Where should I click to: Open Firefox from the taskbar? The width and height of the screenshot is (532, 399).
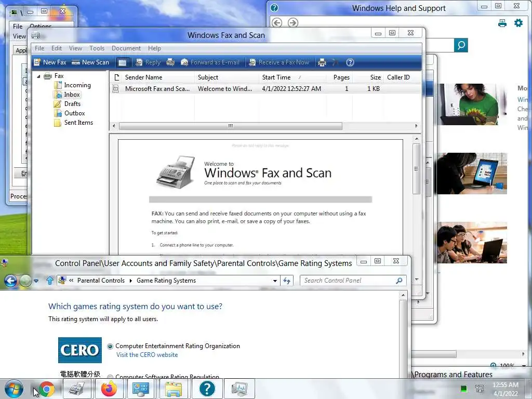tap(109, 389)
